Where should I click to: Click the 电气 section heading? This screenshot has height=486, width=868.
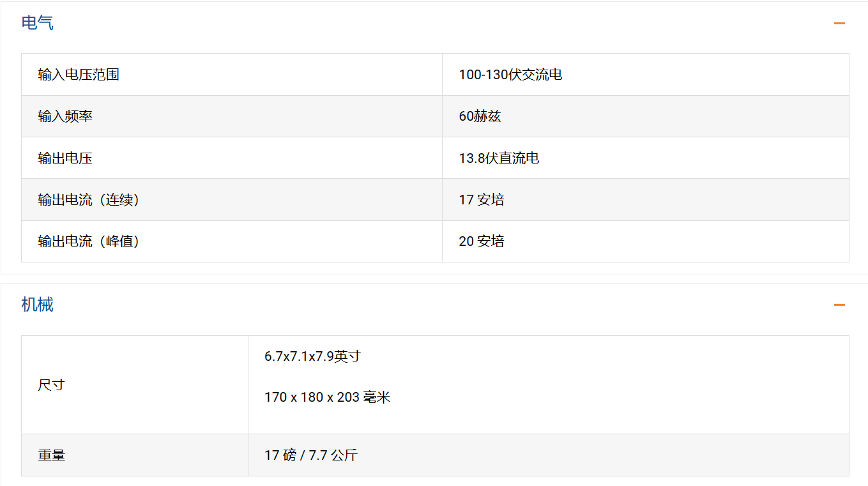[38, 23]
